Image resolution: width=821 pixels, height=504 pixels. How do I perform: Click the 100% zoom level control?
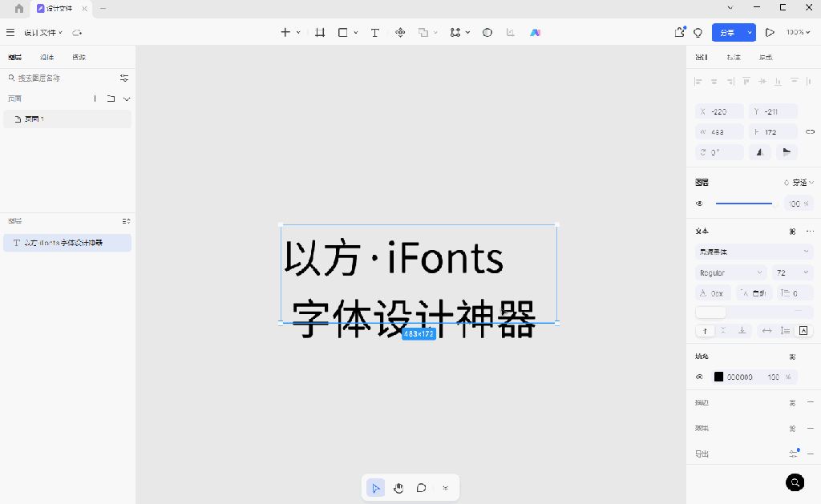click(x=803, y=32)
